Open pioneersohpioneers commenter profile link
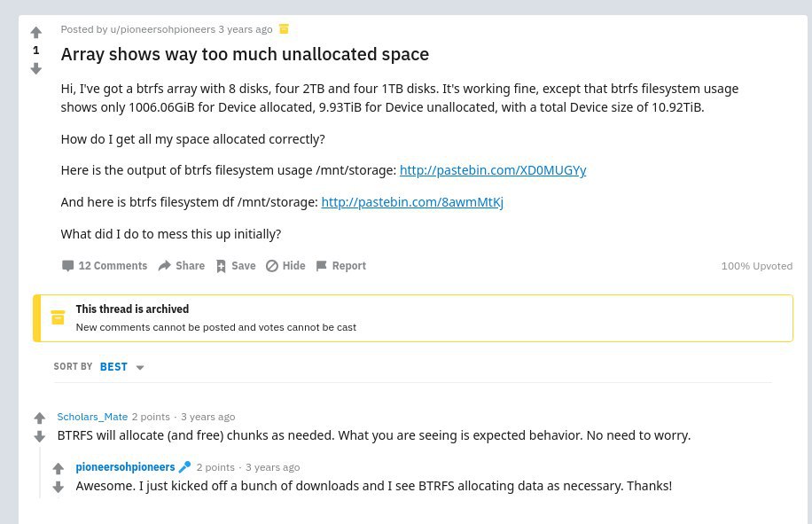The image size is (812, 524). pyautogui.click(x=125, y=467)
